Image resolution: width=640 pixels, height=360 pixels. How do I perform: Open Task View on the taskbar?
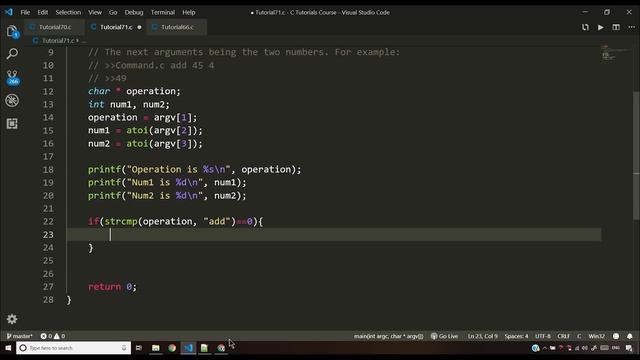[x=139, y=348]
